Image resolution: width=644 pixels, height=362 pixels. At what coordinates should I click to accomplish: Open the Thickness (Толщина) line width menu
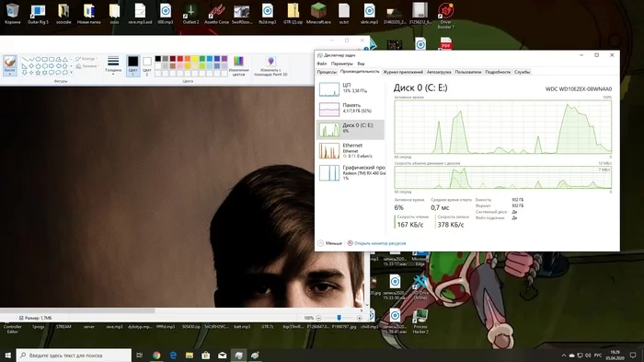(x=113, y=65)
